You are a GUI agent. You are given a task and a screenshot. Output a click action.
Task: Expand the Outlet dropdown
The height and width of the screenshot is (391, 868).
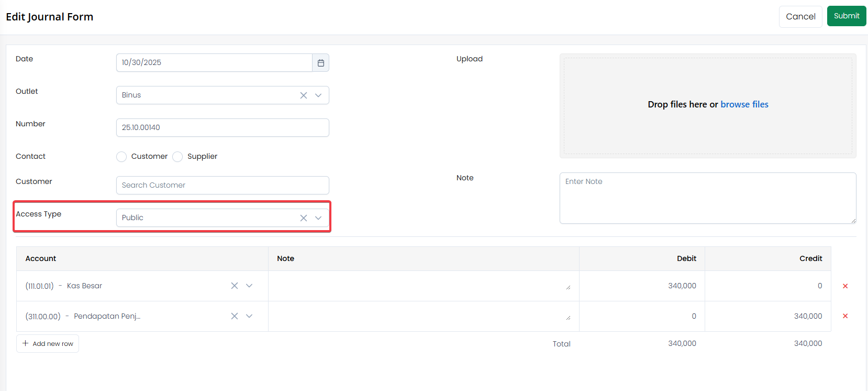click(x=318, y=95)
